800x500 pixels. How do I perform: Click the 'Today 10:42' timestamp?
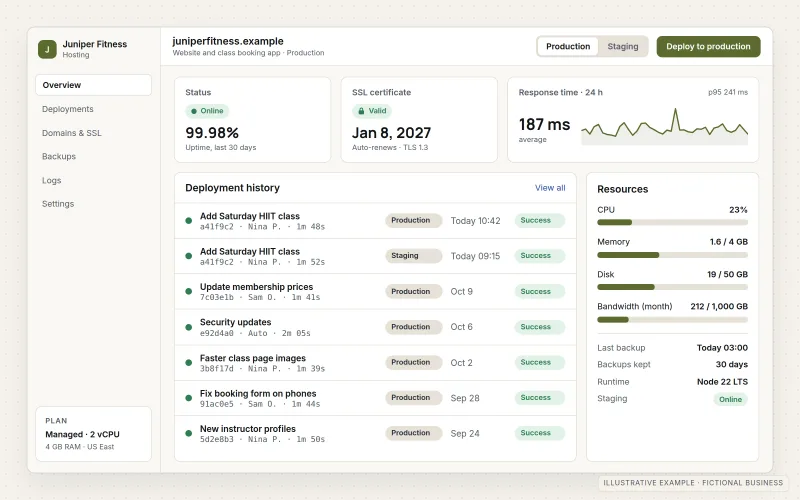click(475, 221)
